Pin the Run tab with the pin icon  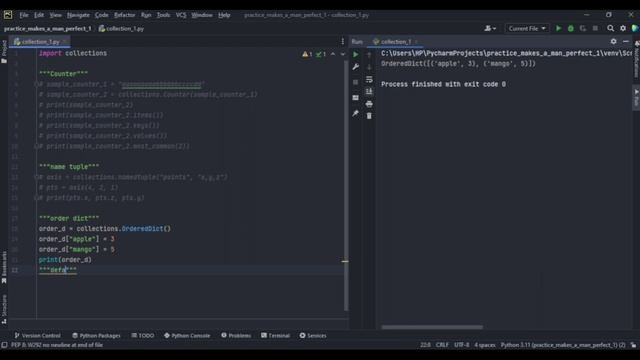click(356, 113)
